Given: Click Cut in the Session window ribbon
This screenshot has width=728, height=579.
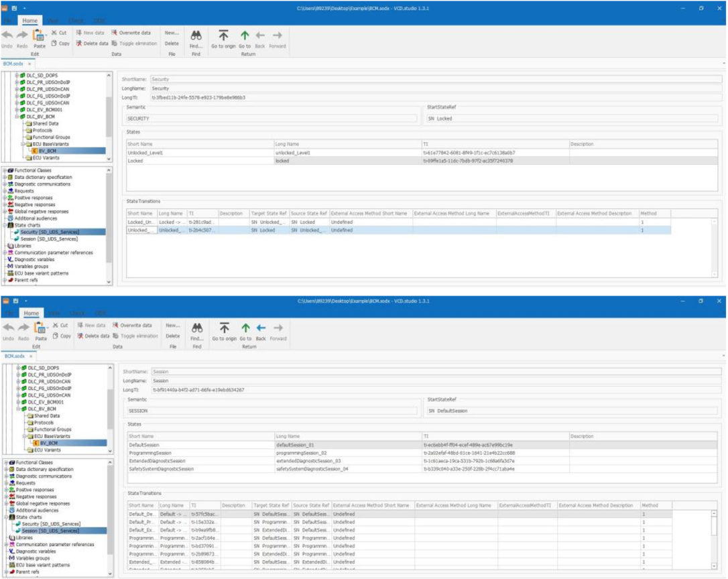Looking at the screenshot, I should click(x=60, y=326).
